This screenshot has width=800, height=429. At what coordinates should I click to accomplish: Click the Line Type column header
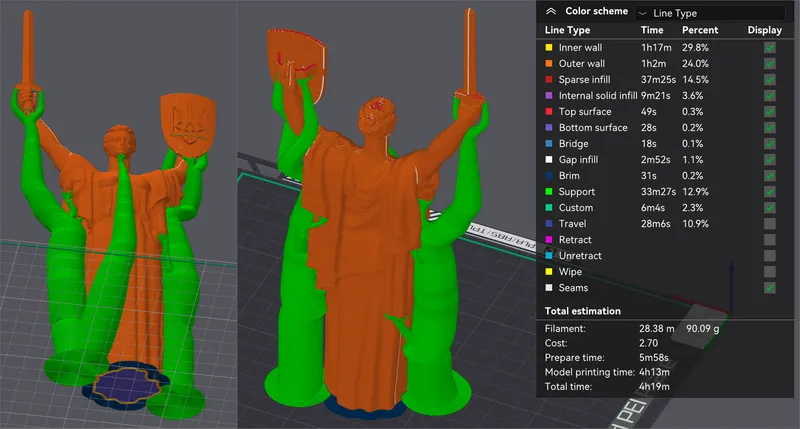click(567, 30)
